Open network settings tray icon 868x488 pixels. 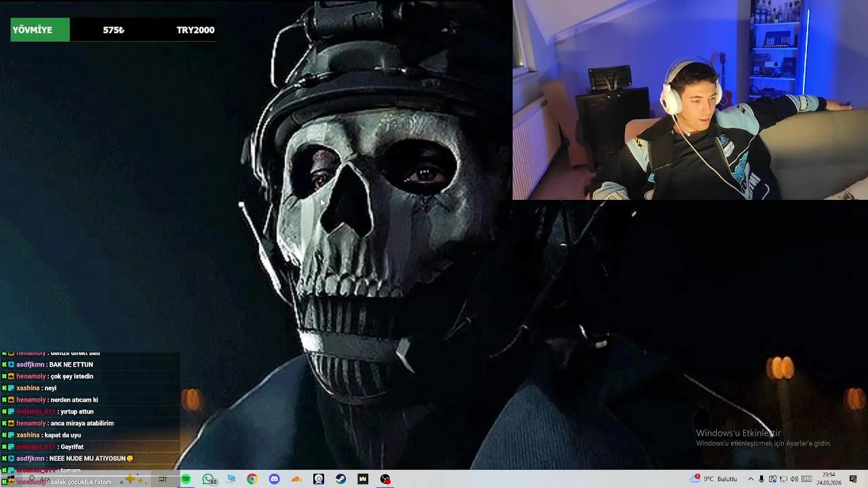(x=783, y=479)
